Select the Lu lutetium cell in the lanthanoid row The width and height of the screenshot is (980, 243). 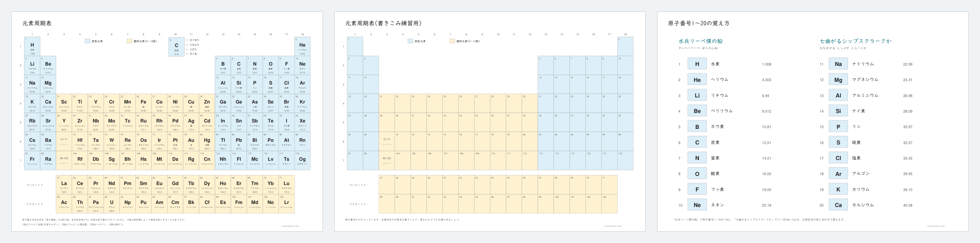(286, 185)
